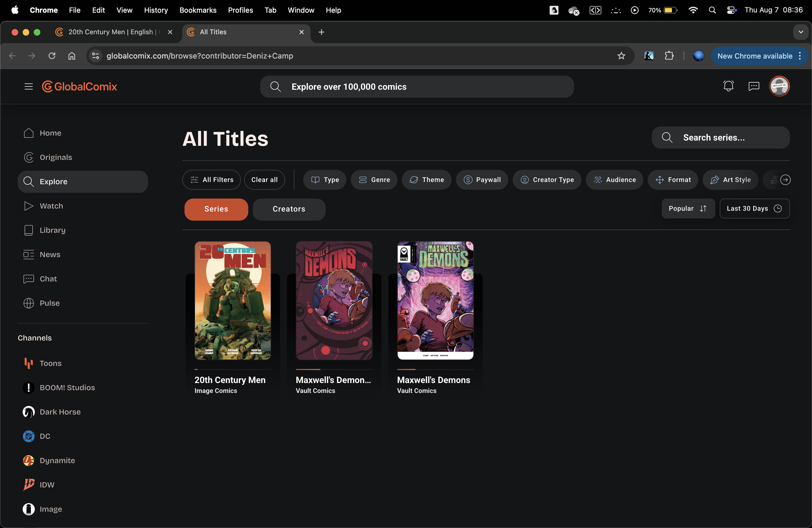The image size is (812, 528).
Task: Open the Paywall filter dropdown
Action: [482, 180]
